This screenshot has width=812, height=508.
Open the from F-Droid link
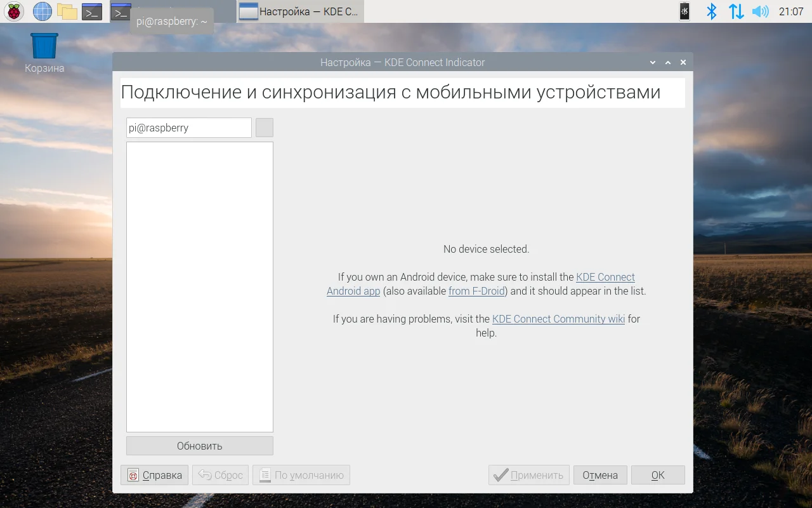[x=476, y=291]
